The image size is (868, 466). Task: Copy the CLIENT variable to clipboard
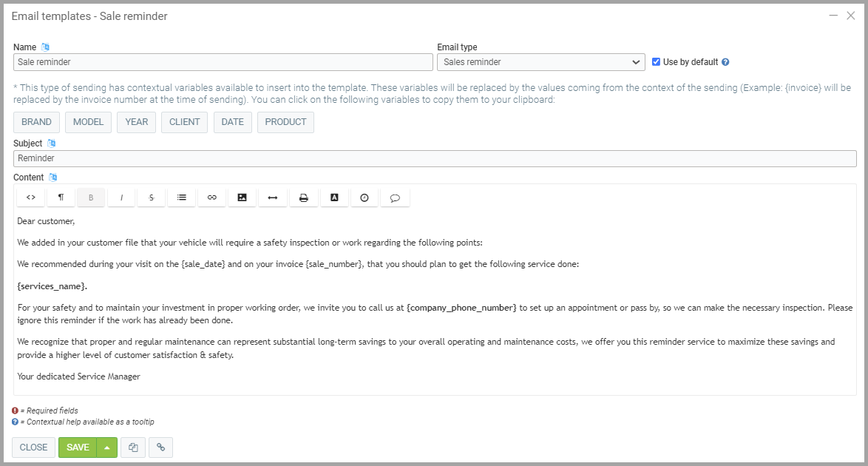tap(185, 122)
